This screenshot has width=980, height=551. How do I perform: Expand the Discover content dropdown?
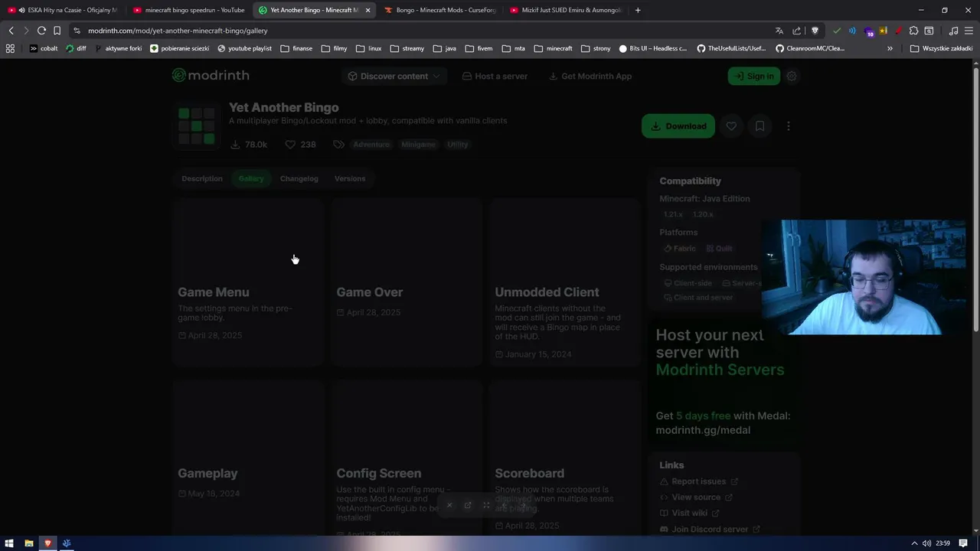pyautogui.click(x=394, y=76)
